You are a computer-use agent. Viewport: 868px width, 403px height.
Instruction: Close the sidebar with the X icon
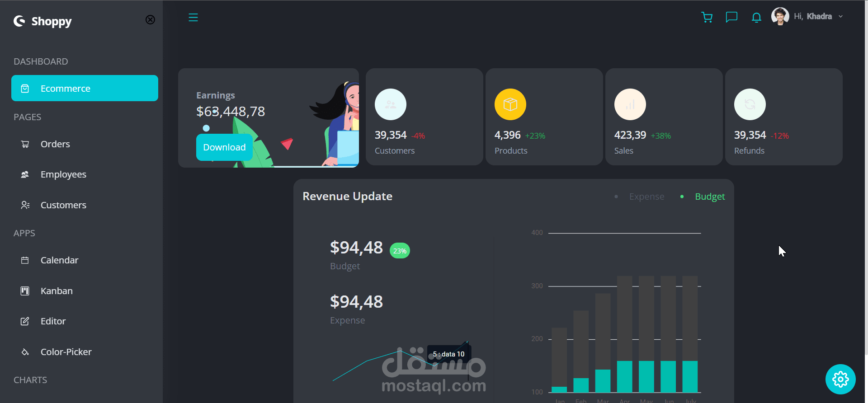[x=150, y=19]
